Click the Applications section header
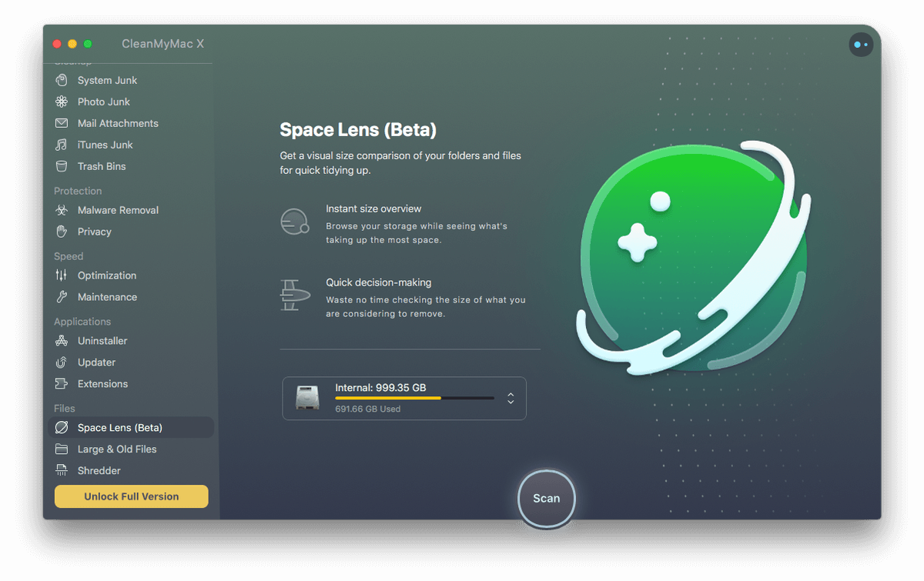The image size is (924, 581). click(82, 322)
